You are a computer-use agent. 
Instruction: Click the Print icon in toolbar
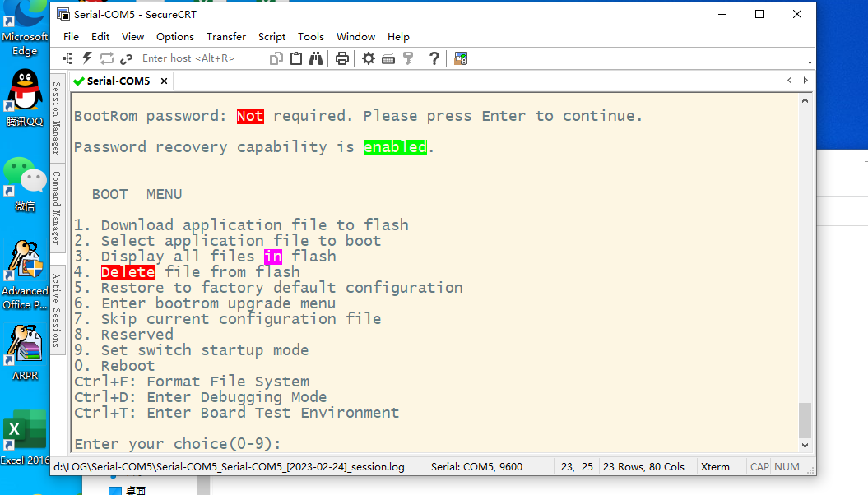pyautogui.click(x=342, y=58)
